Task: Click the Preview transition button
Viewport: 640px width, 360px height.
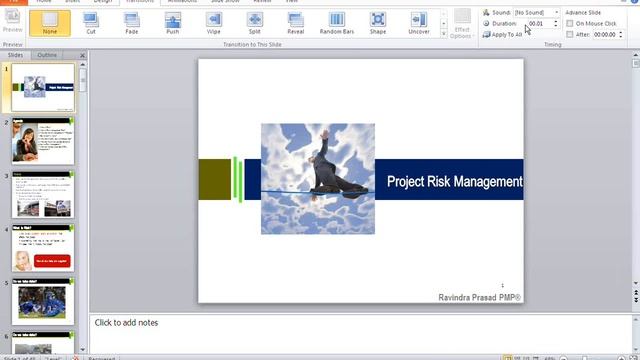Action: tap(13, 21)
